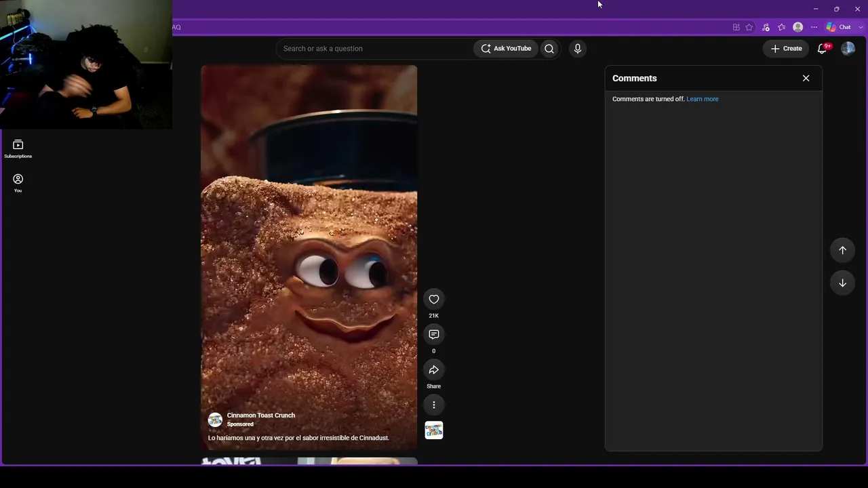Go to the previous short with the up arrow

[x=843, y=251]
